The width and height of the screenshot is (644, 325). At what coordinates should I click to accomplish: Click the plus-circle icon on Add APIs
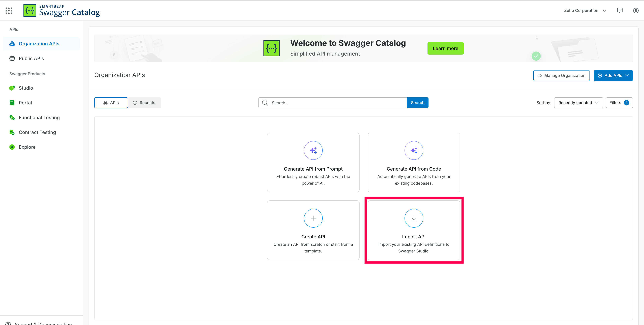point(600,76)
